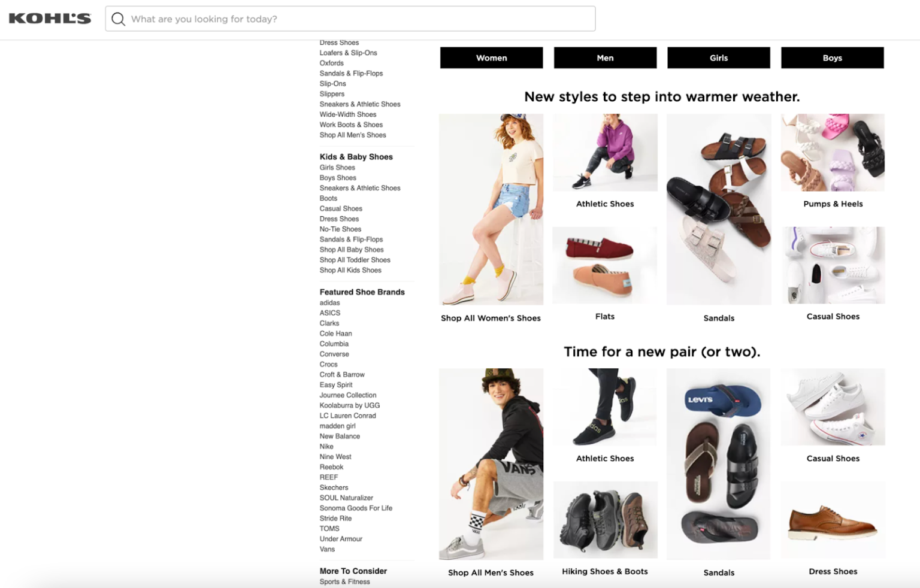
Task: Open the Women shoes button
Action: click(491, 57)
